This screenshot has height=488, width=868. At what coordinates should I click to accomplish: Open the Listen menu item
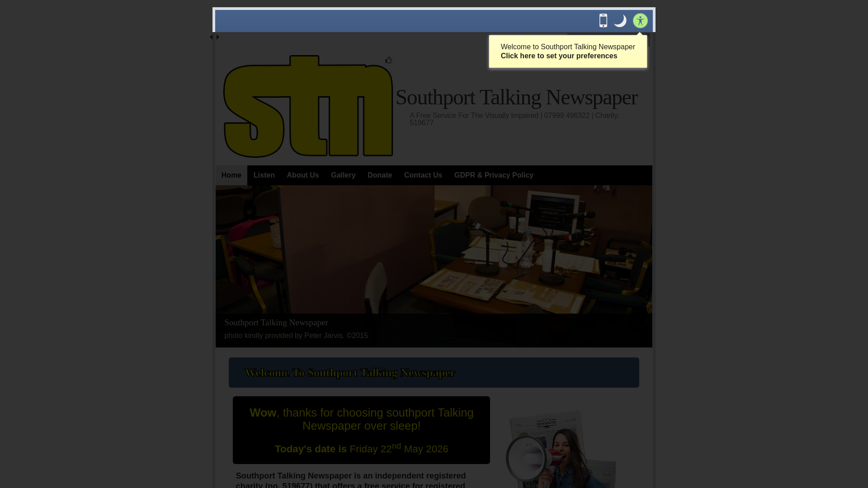tap(264, 175)
